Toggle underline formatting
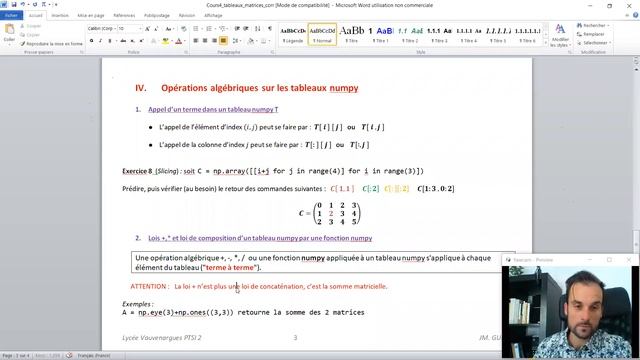The width and height of the screenshot is (640, 360). pyautogui.click(x=109, y=41)
